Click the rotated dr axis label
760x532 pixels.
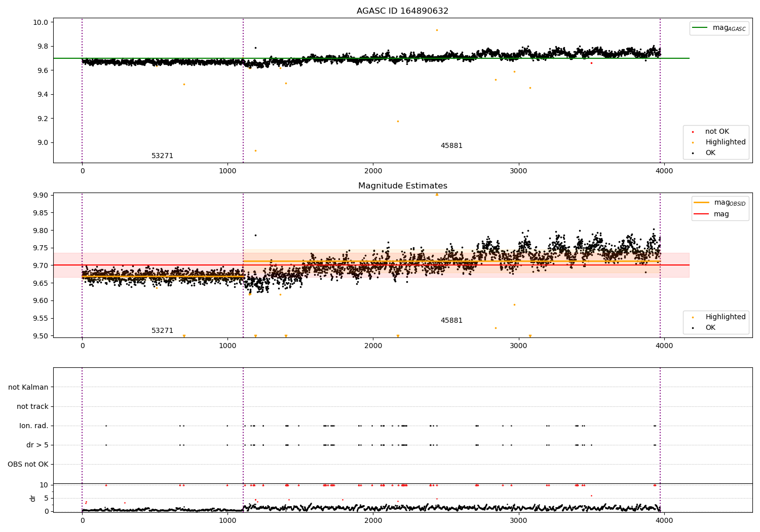33,498
